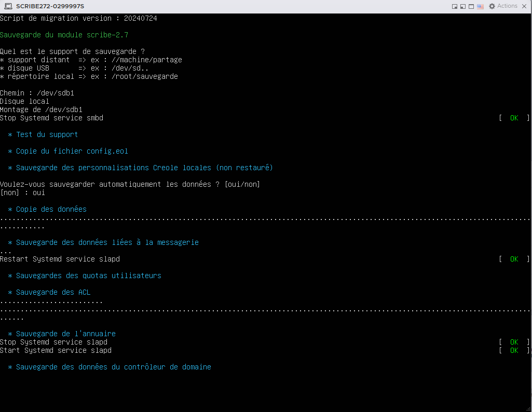Click first window layout icon in title bar
The height and width of the screenshot is (412, 532).
click(x=455, y=6)
